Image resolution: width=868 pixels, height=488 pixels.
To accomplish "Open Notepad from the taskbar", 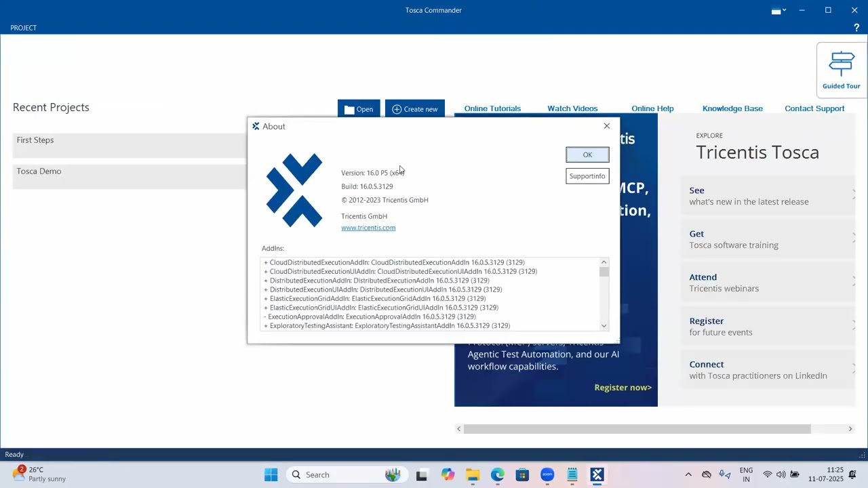I will pyautogui.click(x=572, y=475).
